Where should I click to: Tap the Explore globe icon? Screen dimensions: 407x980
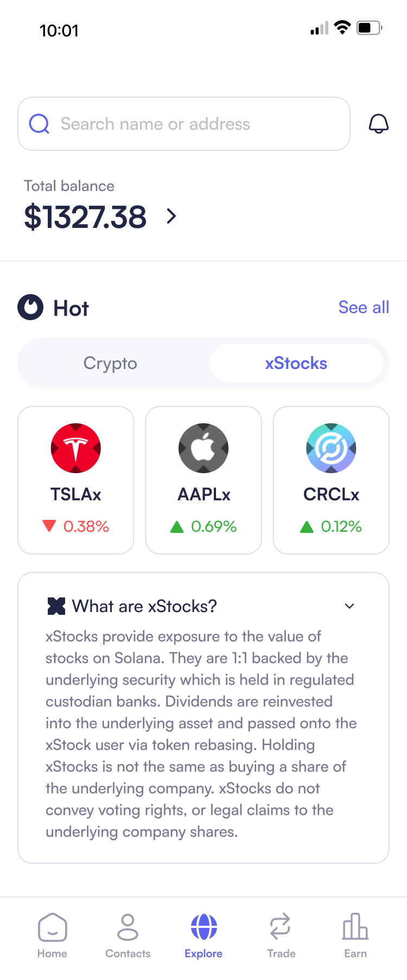tap(203, 927)
